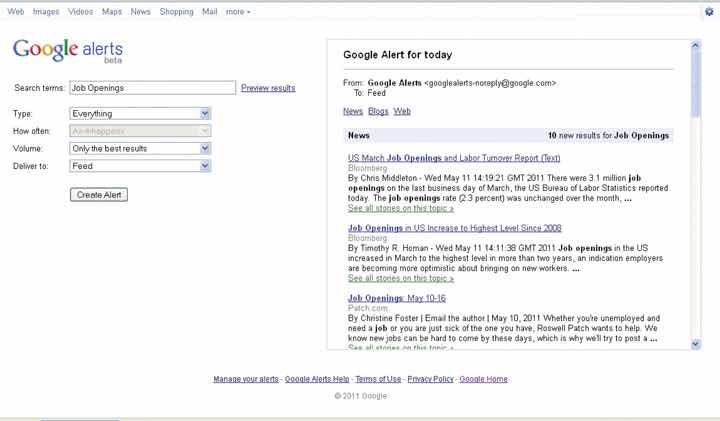
Task: Expand the Volume dropdown
Action: coord(140,149)
